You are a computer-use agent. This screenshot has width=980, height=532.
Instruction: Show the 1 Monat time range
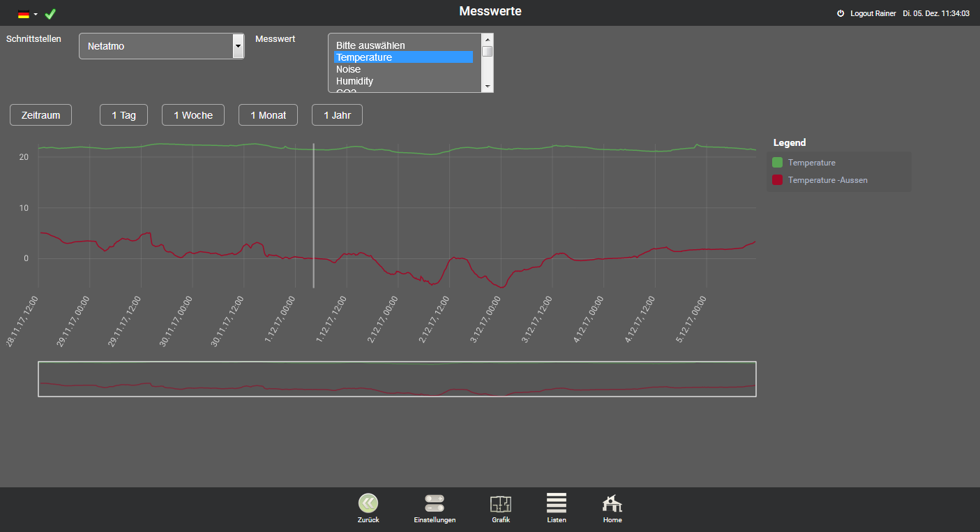click(268, 115)
